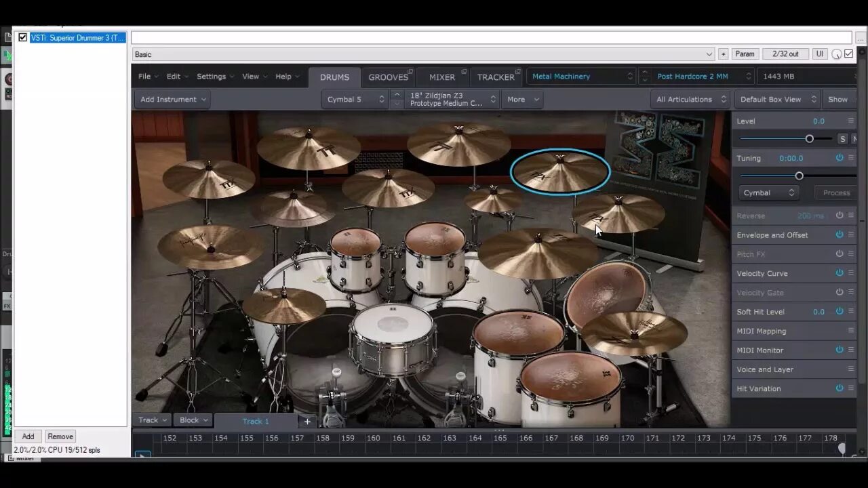The image size is (868, 488).
Task: Open the Metal Machinery library dropdown
Action: pos(581,77)
